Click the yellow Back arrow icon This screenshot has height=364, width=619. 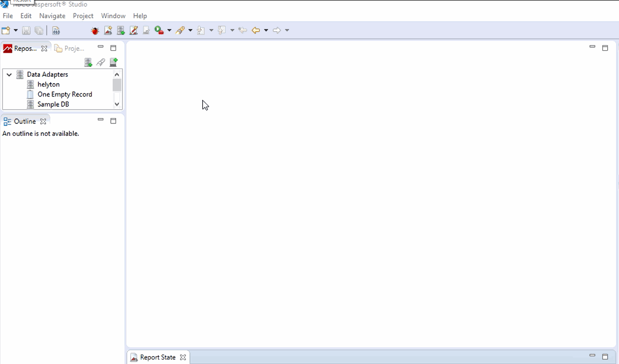[256, 30]
